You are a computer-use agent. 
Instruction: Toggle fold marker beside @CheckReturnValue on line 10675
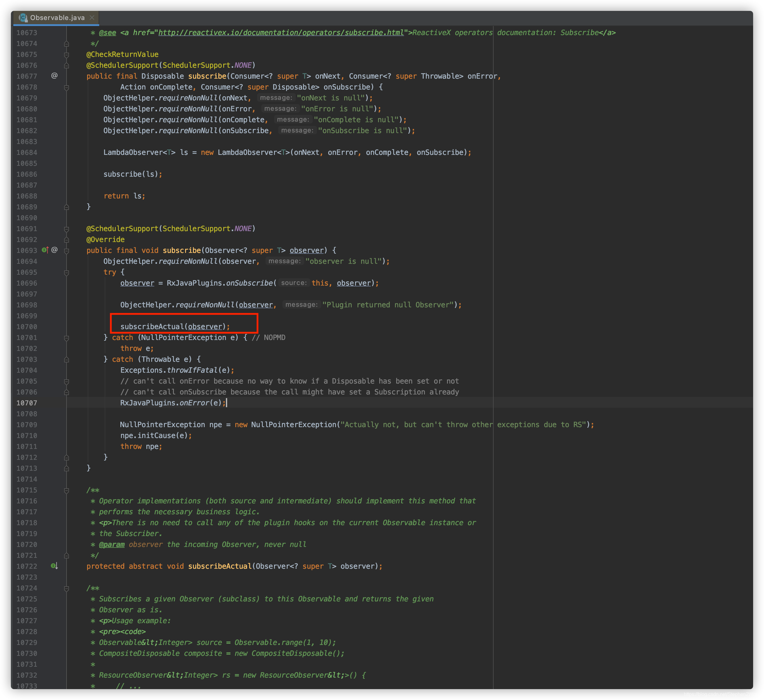pyautogui.click(x=66, y=54)
